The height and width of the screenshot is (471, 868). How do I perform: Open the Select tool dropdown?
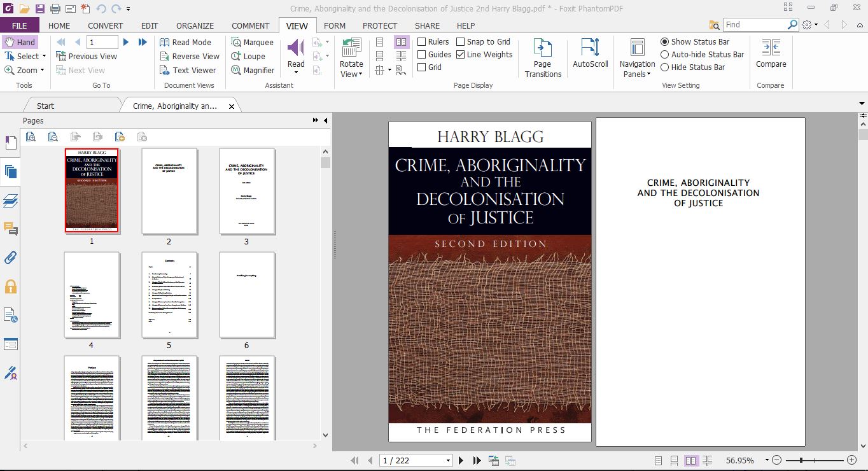(44, 56)
